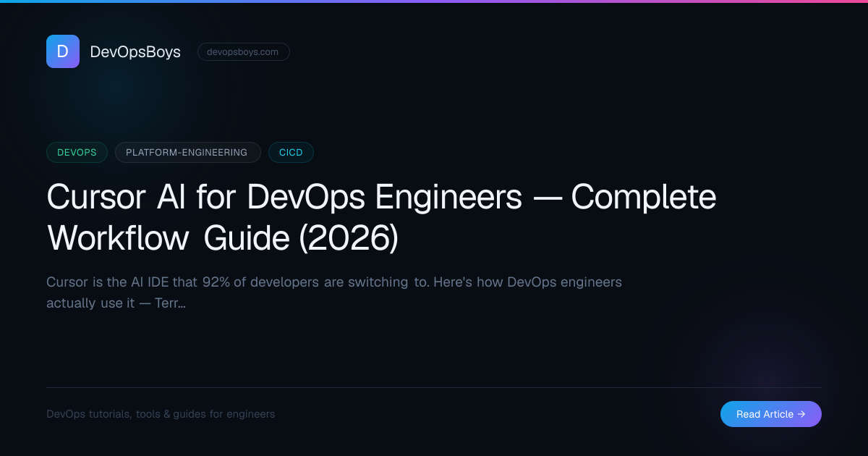Viewport: 868px width, 456px height.
Task: Select the PLATFORM-ENGINEERING tag
Action: coord(188,152)
